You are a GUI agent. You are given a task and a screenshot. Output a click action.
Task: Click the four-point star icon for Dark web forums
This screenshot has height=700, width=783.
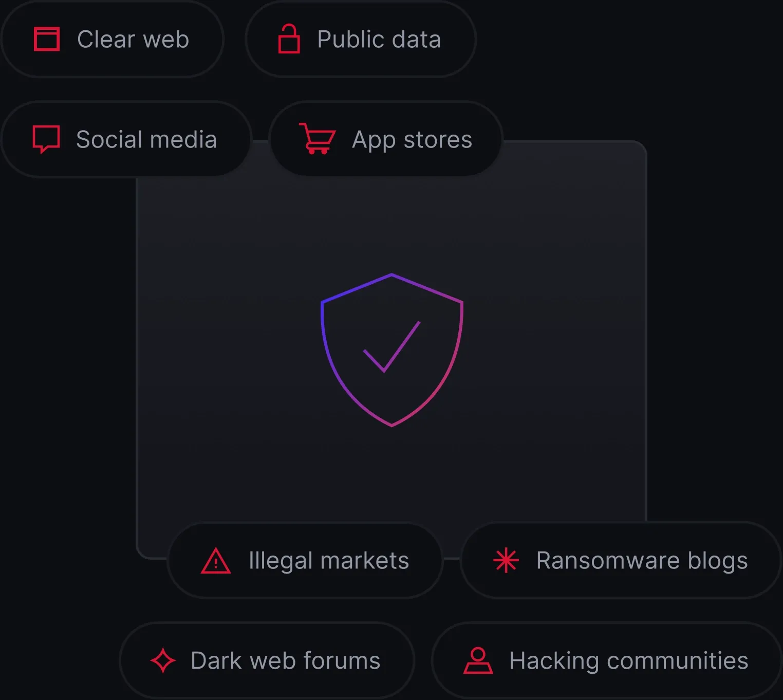(x=163, y=660)
